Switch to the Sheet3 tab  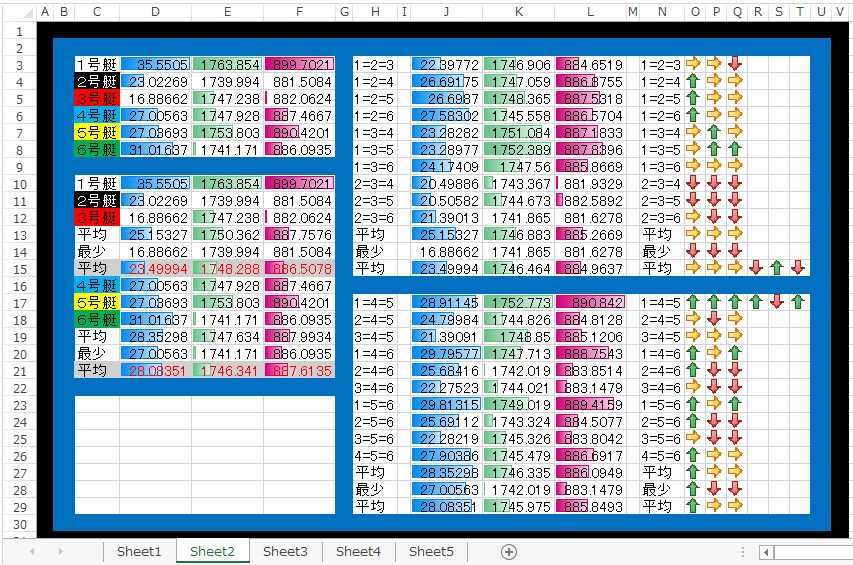[x=285, y=551]
